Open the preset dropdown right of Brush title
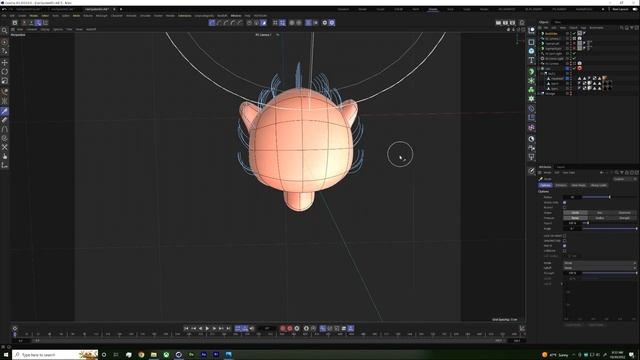The height and width of the screenshot is (360, 640). click(624, 179)
